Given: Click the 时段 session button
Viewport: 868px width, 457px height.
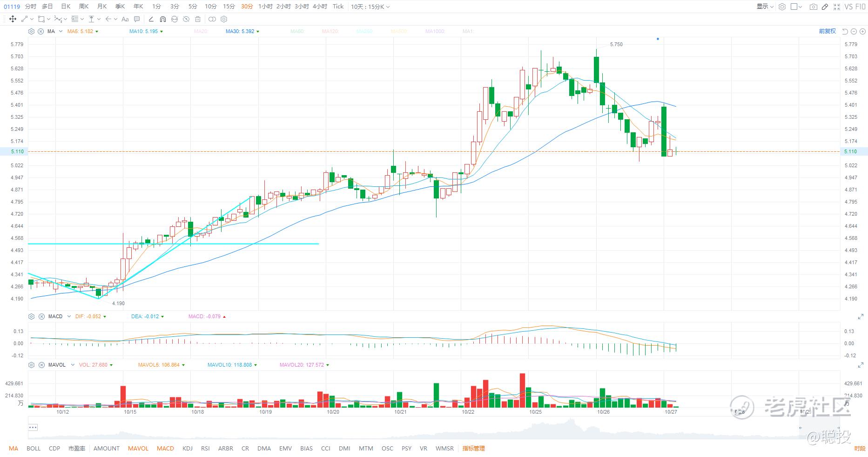Looking at the screenshot, I should pos(860,449).
